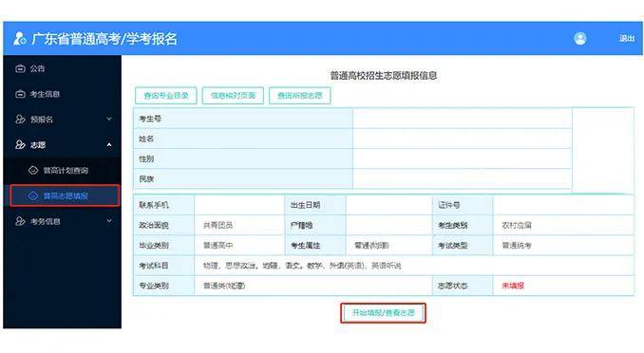
Task: Click the 退出 logout link
Action: 627,39
